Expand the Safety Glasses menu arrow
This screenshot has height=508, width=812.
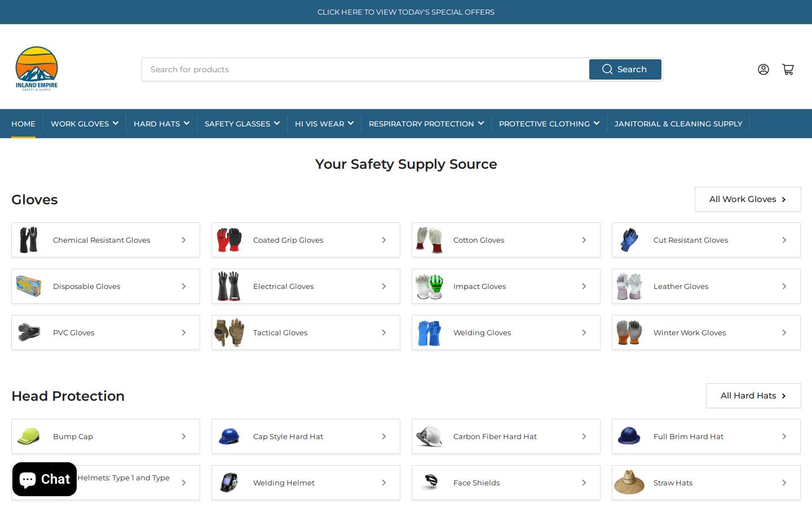277,123
